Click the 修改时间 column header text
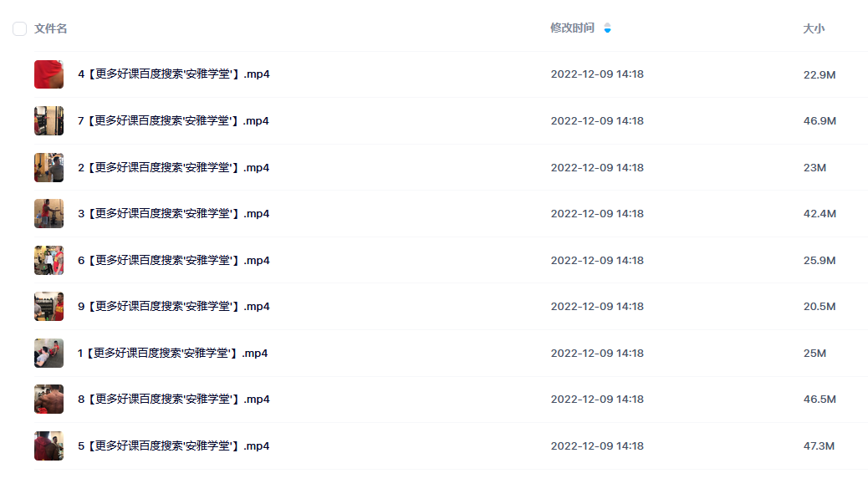Image resolution: width=868 pixels, height=504 pixels. coord(572,28)
